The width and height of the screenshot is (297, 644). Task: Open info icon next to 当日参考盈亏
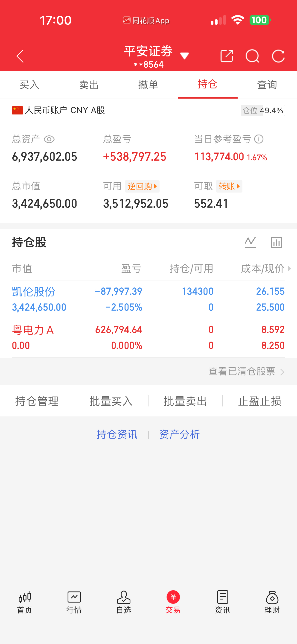[259, 139]
